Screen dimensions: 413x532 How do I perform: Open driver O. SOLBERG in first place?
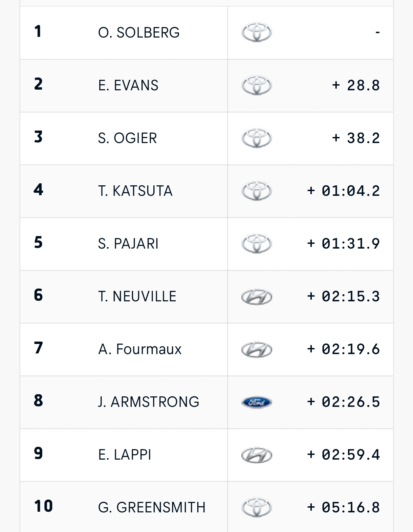pos(139,32)
